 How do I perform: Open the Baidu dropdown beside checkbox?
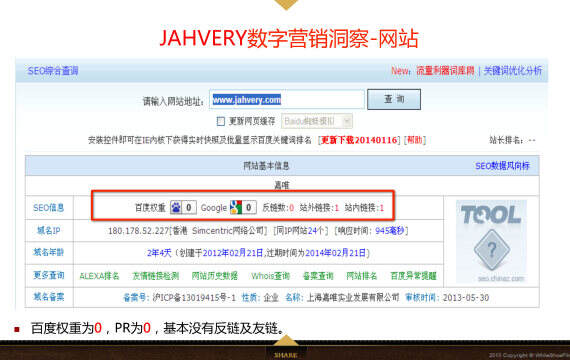click(x=317, y=121)
